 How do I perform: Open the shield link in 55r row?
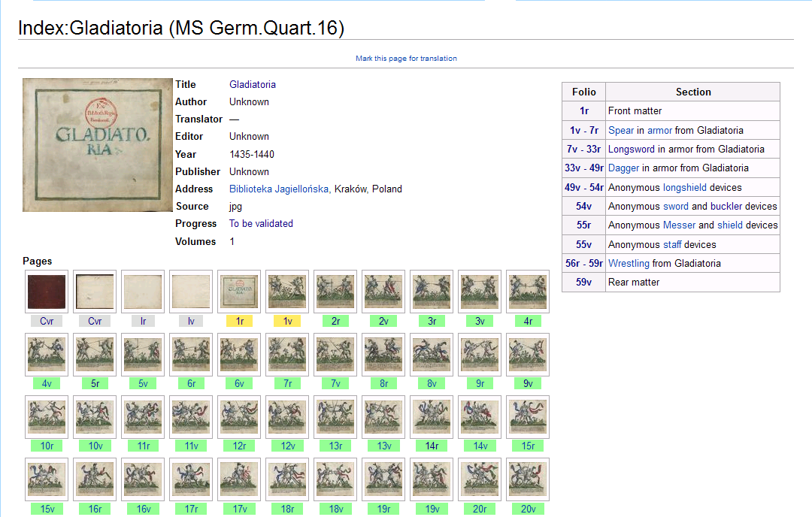click(x=730, y=225)
